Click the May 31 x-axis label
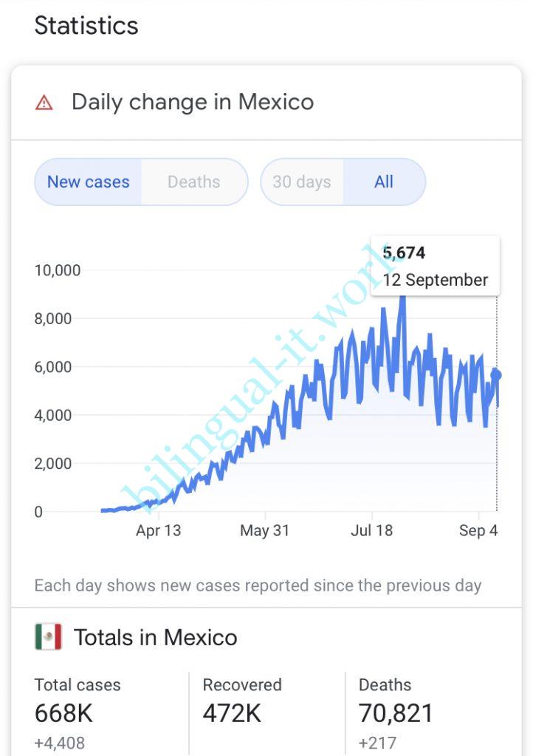533x756 pixels. coord(264,531)
